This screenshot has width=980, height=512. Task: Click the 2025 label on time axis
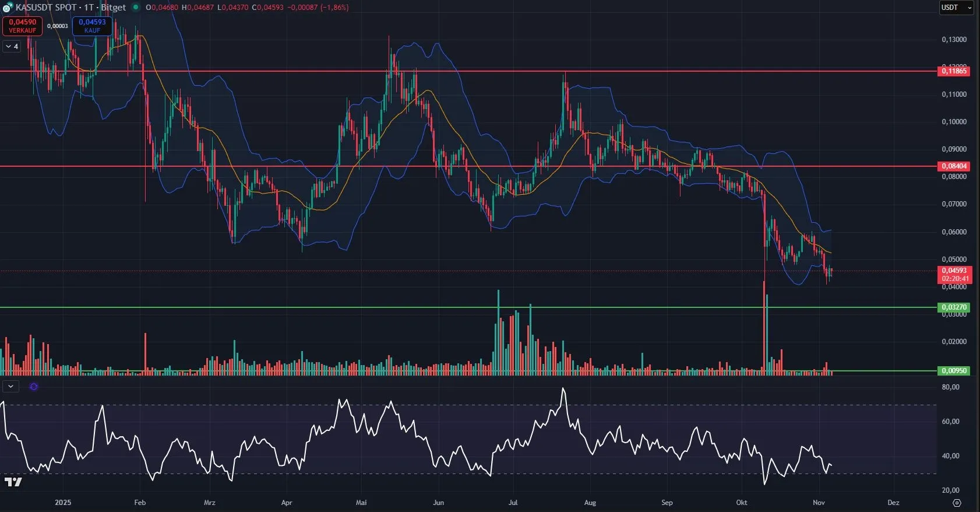(63, 503)
